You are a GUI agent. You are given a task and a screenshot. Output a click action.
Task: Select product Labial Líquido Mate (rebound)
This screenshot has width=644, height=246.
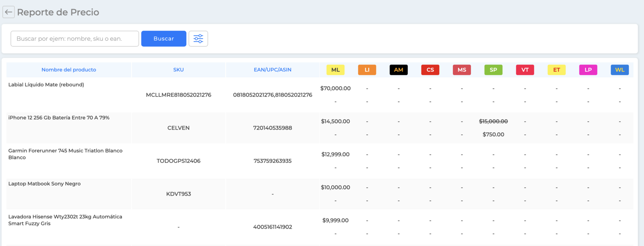tap(46, 85)
